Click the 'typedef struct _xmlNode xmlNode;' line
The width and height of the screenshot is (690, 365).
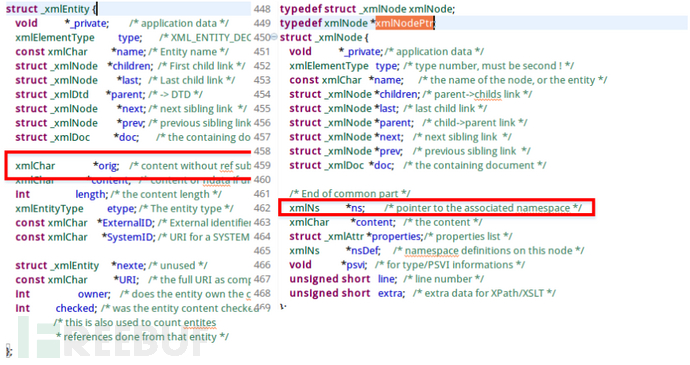(x=367, y=9)
